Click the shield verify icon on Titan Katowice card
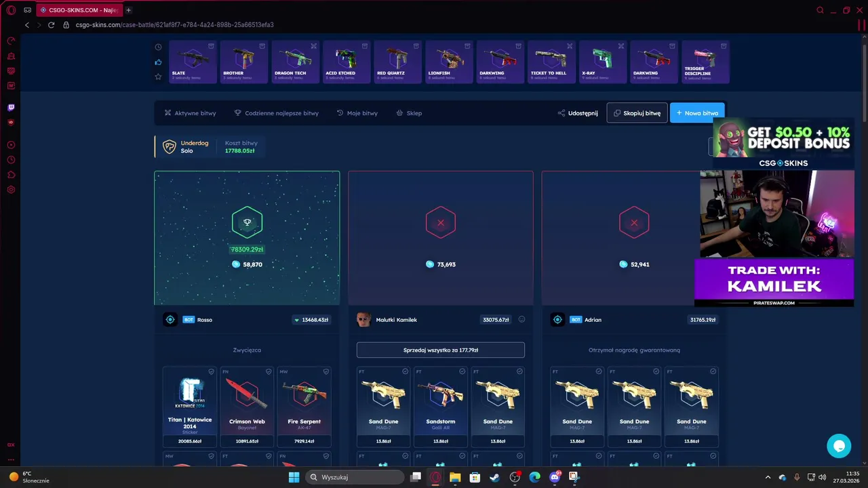 click(211, 371)
